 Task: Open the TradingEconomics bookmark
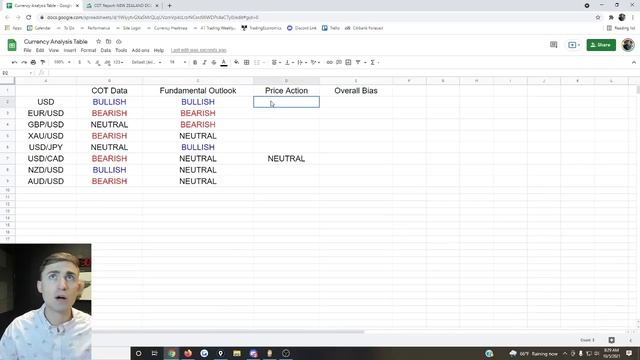point(261,28)
